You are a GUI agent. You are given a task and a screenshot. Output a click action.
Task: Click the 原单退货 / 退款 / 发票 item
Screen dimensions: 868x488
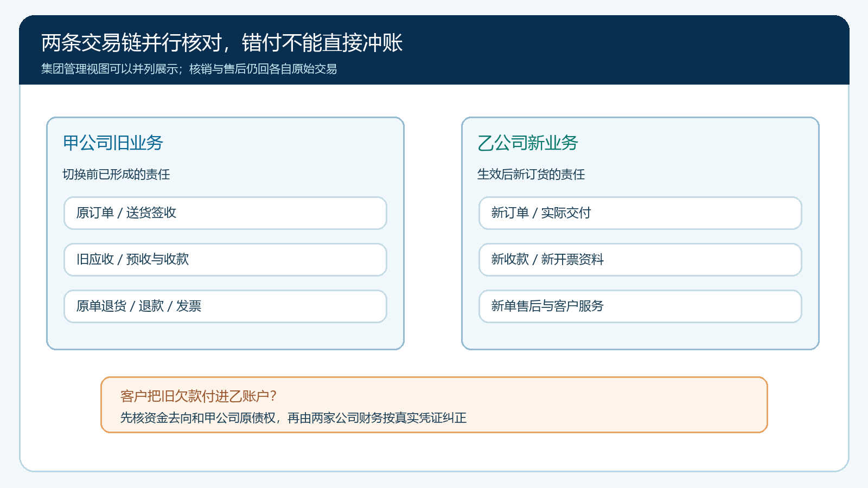[225, 306]
